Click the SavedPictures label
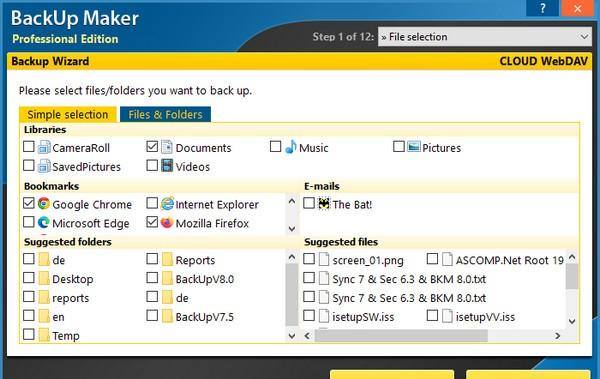Screen dimensions: 600x379 [x=86, y=167]
